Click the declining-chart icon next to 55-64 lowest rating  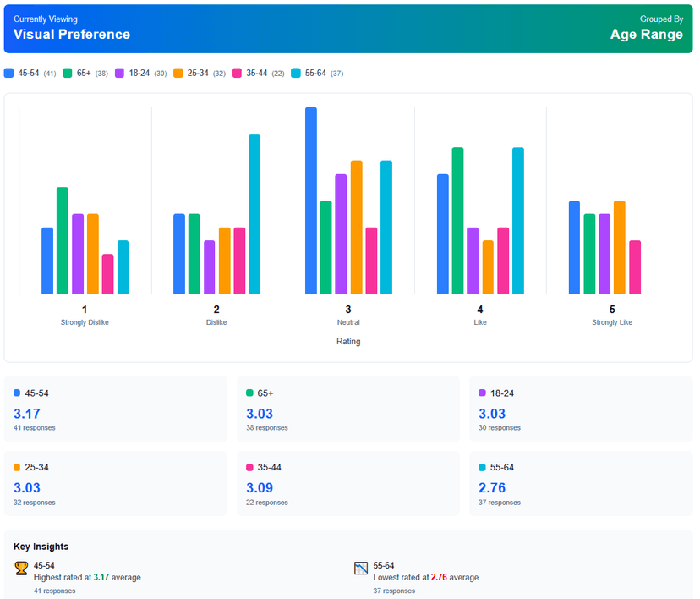[359, 567]
